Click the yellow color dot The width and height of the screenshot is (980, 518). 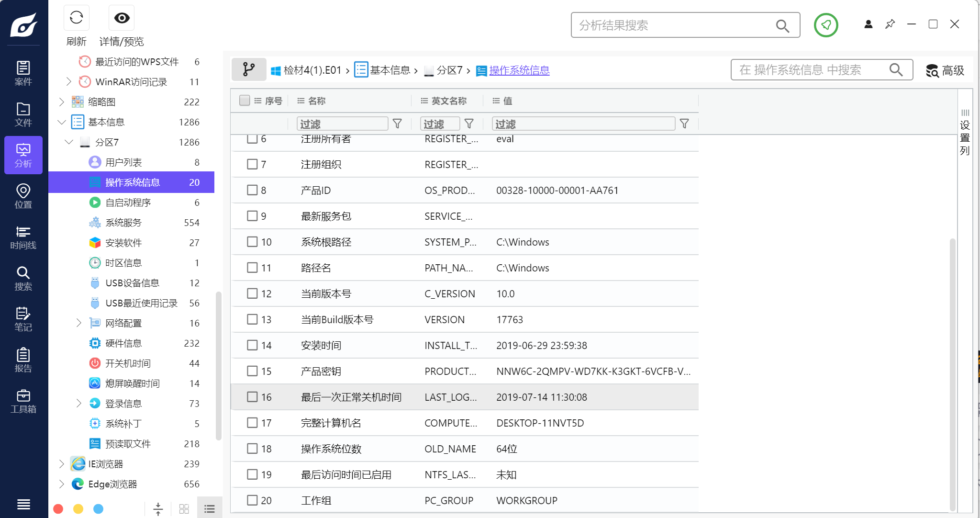tap(78, 509)
